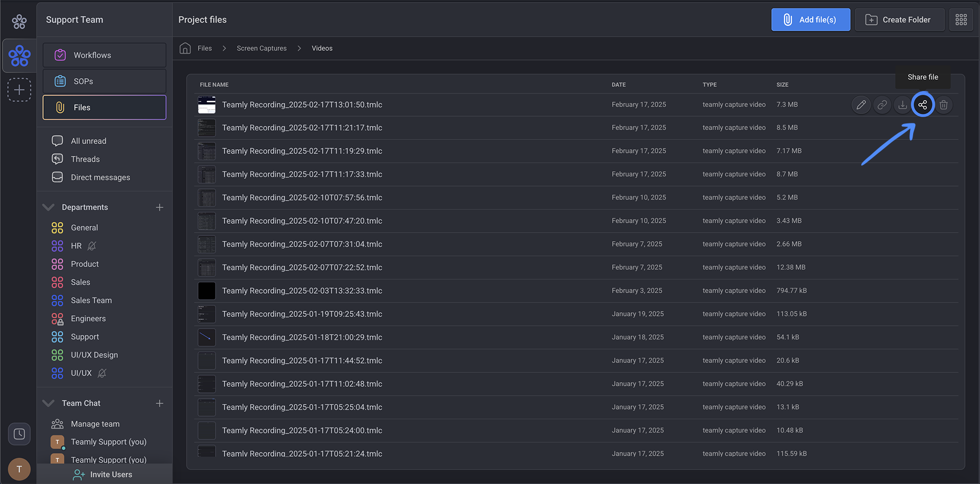Open Teamly Recording_2025-02-07T07:31:04.tmlc
The image size is (980, 484).
(x=302, y=244)
